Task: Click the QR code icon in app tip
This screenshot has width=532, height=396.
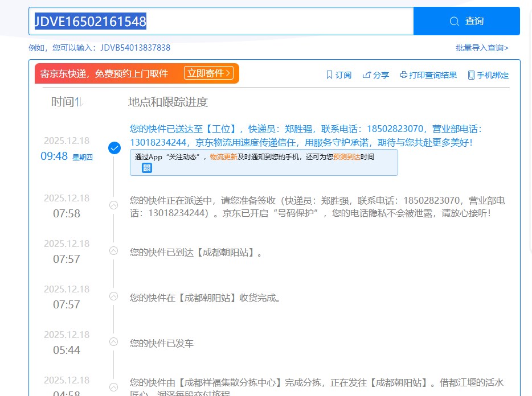Action: pos(146,167)
